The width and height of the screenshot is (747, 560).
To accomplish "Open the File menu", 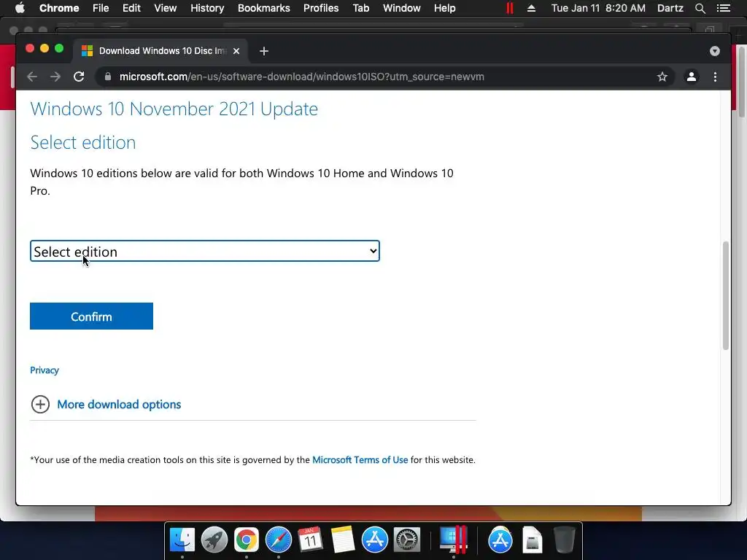I will (x=101, y=8).
